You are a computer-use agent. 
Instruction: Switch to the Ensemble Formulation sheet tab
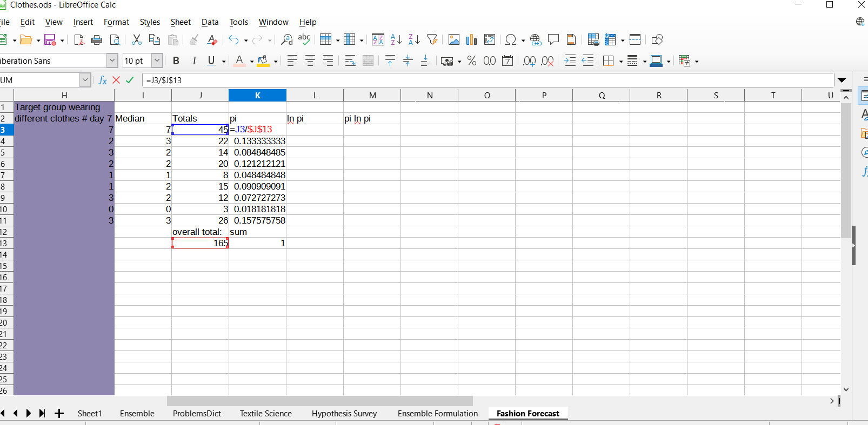pyautogui.click(x=438, y=414)
